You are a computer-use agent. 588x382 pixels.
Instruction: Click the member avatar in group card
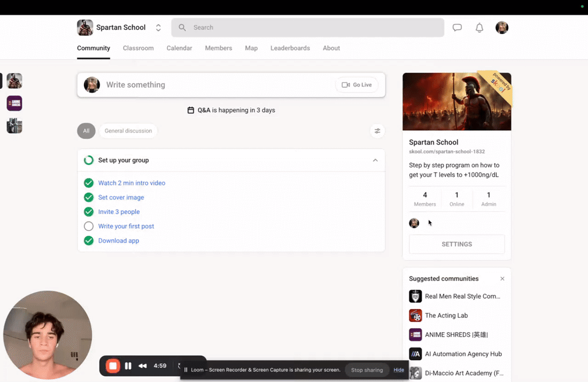coord(414,223)
